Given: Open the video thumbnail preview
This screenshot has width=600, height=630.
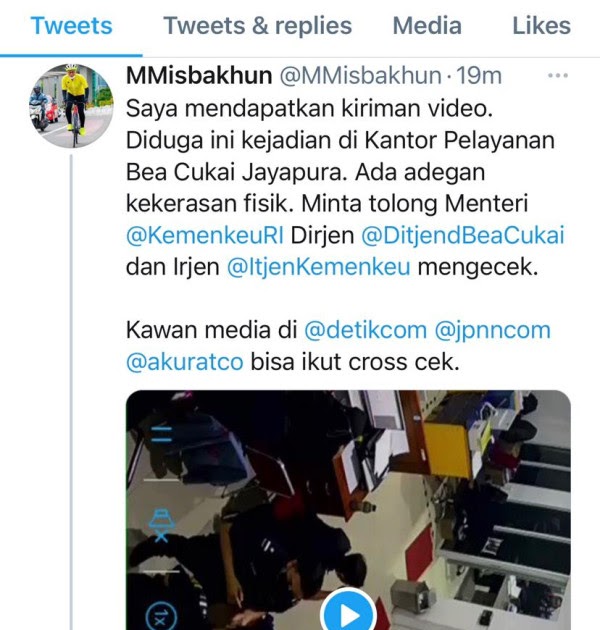Looking at the screenshot, I should [348, 510].
